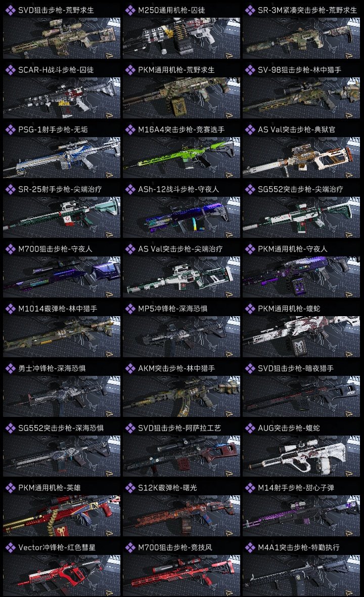The image size is (364, 597).
Task: Open the MP5冲锋枪-深海恐惧 weapon preview
Action: click(x=181, y=336)
